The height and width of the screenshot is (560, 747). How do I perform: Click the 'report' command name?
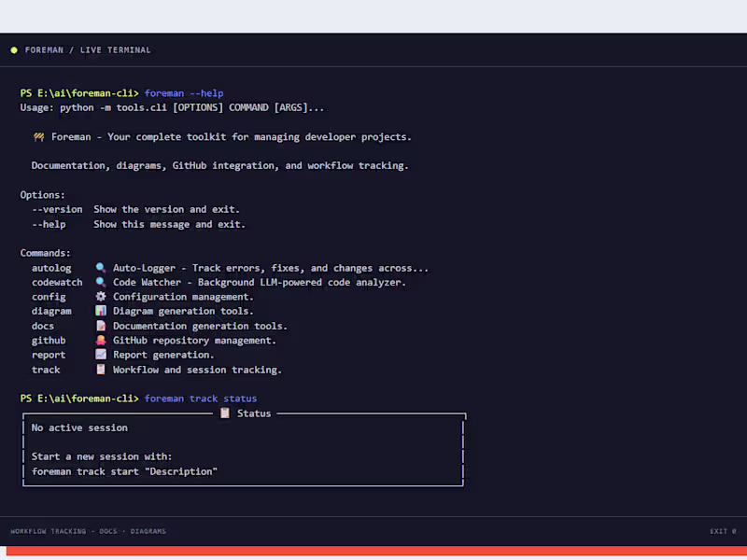[49, 355]
